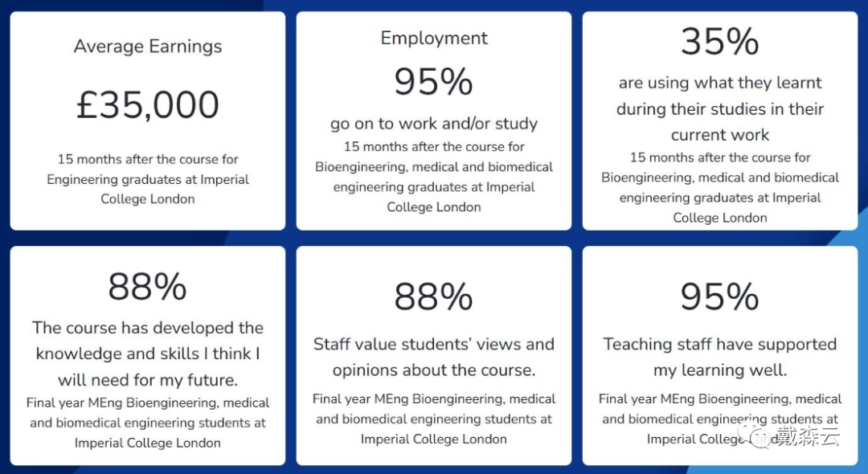Click the £35,000 earnings figure
868x474 pixels.
pyautogui.click(x=148, y=105)
